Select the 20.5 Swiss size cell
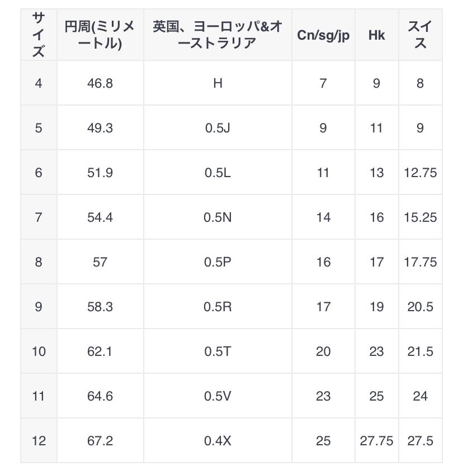Image resolution: width=463 pixels, height=476 pixels. pyautogui.click(x=420, y=307)
